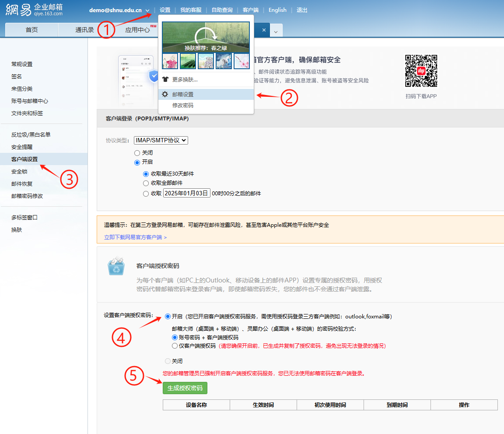Click the t-shirt icon for 更多换肤
This screenshot has height=434, width=504.
(165, 79)
